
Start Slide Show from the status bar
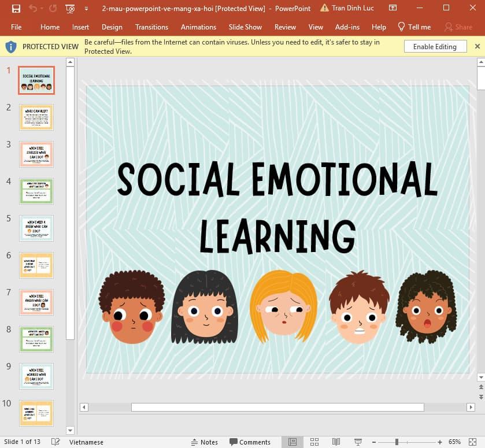click(x=358, y=442)
